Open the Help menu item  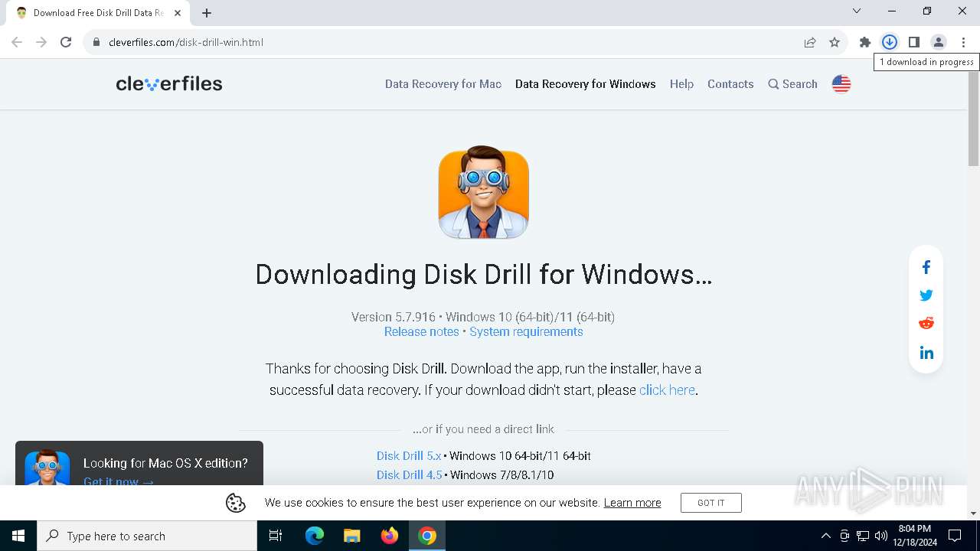pos(681,84)
